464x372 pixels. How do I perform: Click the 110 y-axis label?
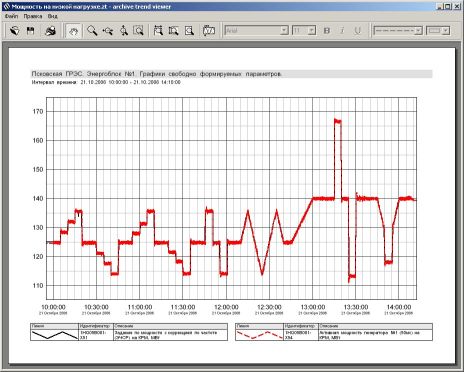[x=38, y=286]
